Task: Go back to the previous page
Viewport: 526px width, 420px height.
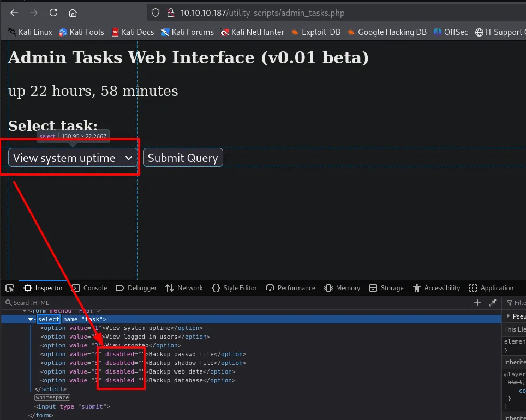Action: click(x=14, y=13)
